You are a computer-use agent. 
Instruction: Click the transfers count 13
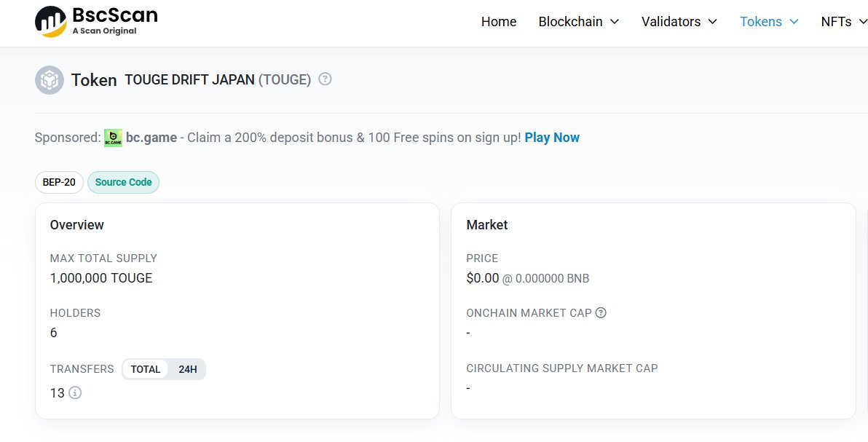coord(57,392)
